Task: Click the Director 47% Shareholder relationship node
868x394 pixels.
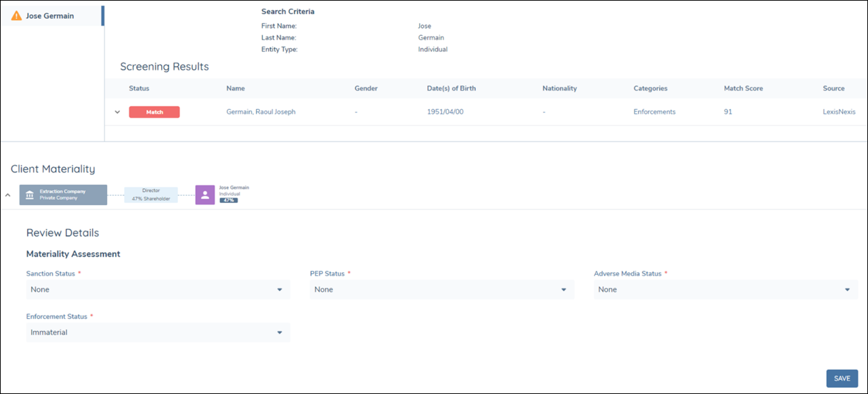Action: [150, 194]
